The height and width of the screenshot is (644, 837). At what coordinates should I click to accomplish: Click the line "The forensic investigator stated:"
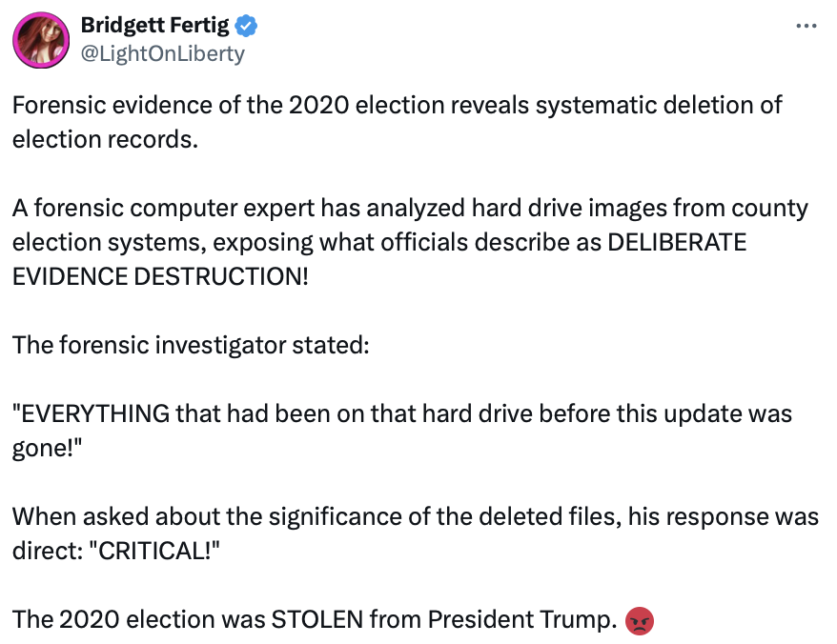[x=190, y=344]
